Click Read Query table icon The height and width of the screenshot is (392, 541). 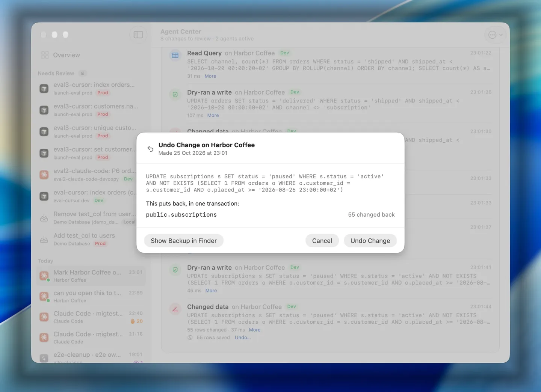(175, 55)
